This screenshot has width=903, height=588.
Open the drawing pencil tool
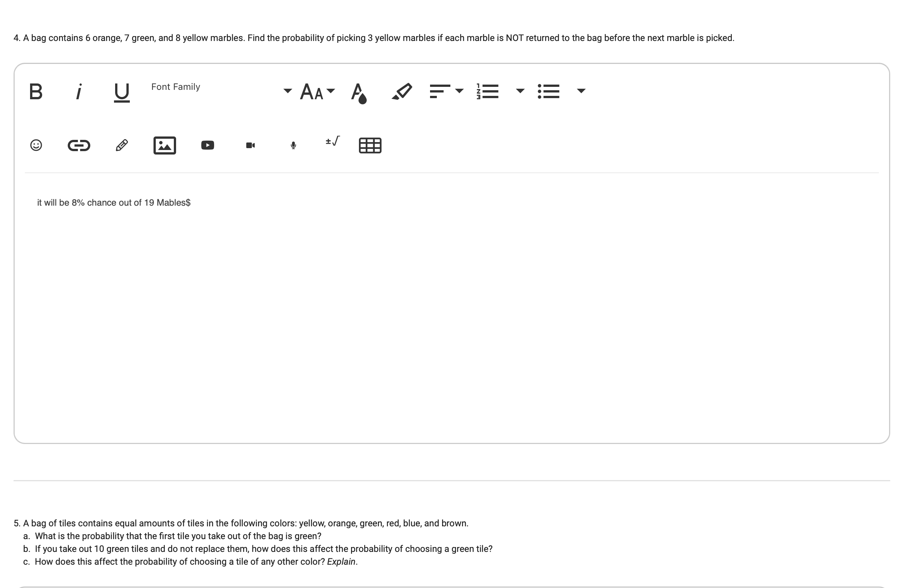tap(122, 145)
